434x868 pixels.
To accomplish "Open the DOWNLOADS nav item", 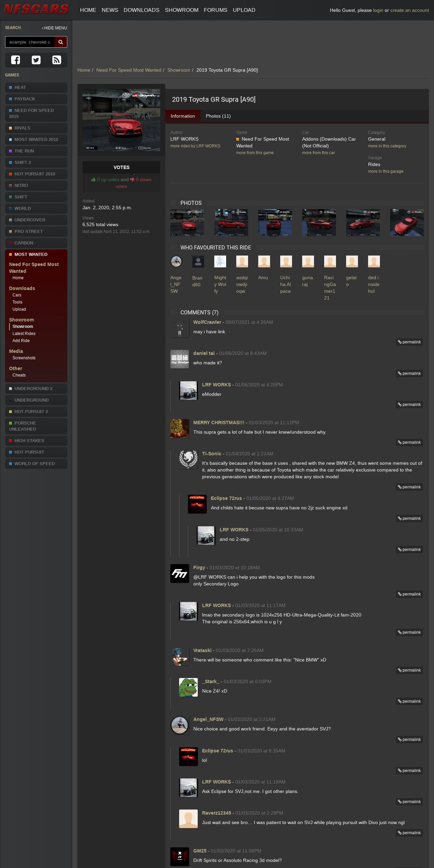I will [142, 10].
